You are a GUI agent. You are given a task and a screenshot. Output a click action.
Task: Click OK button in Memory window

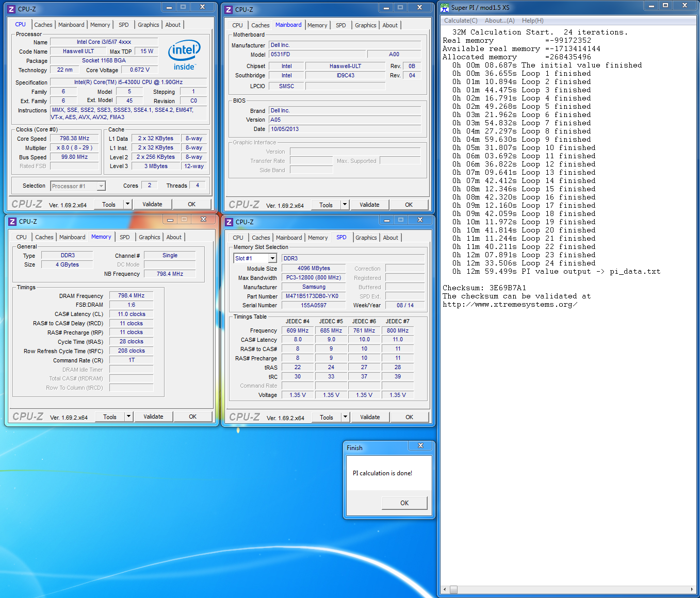pyautogui.click(x=192, y=417)
